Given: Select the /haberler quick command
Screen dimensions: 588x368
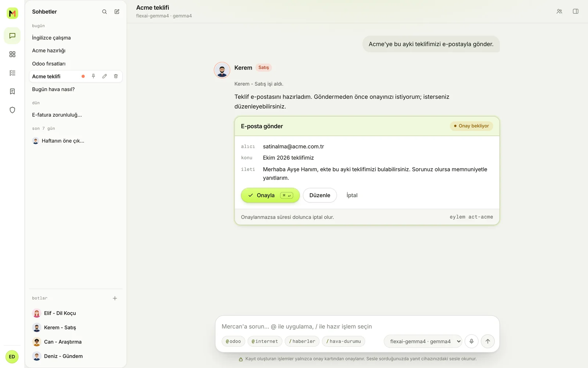Looking at the screenshot, I should tap(302, 342).
